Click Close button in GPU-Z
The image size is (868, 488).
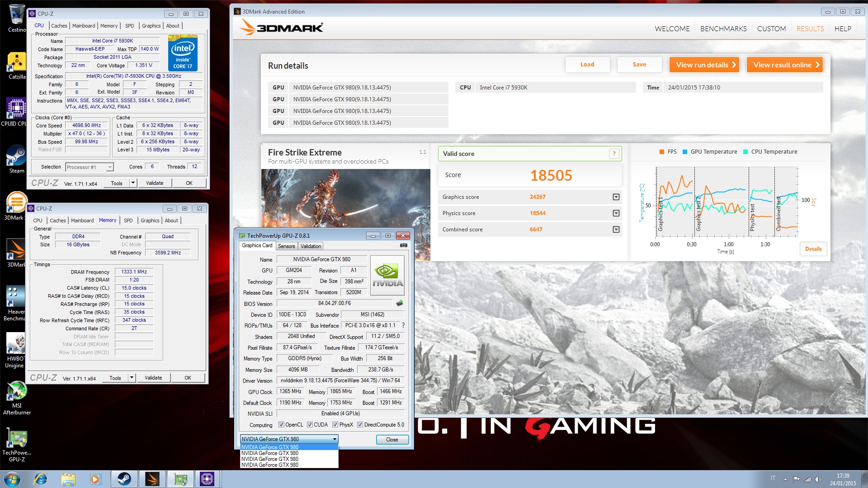pos(392,440)
